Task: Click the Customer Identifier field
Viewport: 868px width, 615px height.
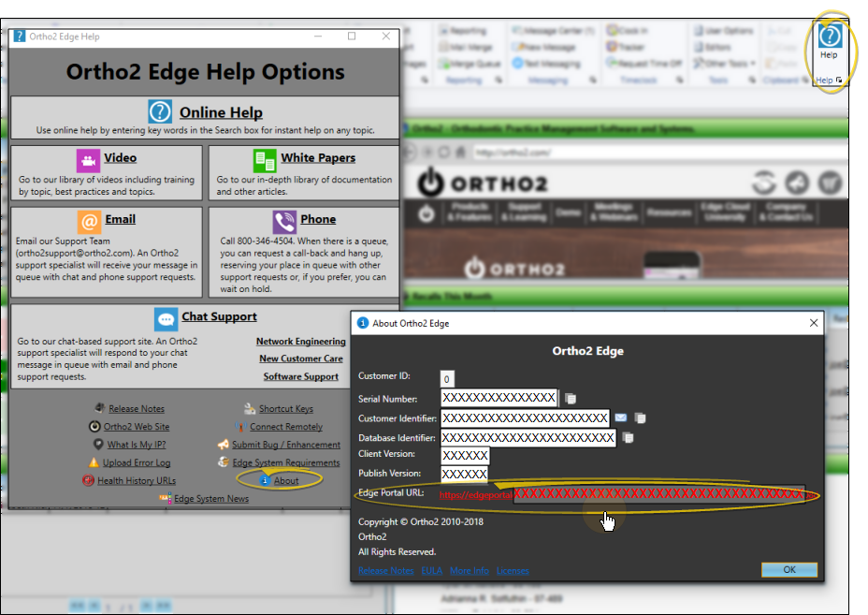Action: point(525,417)
